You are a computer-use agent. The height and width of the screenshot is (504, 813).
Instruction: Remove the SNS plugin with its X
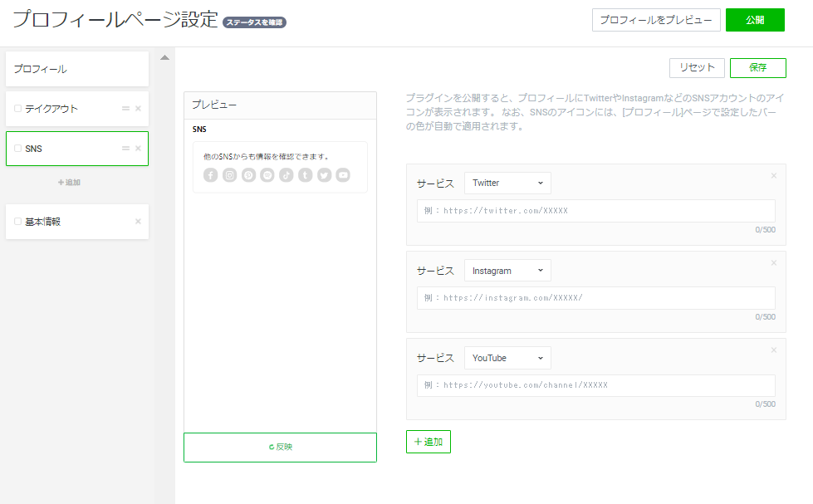(138, 149)
